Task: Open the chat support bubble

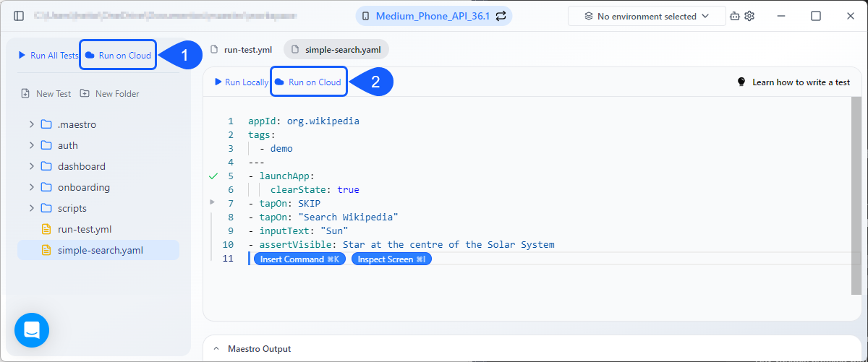Action: [x=32, y=330]
